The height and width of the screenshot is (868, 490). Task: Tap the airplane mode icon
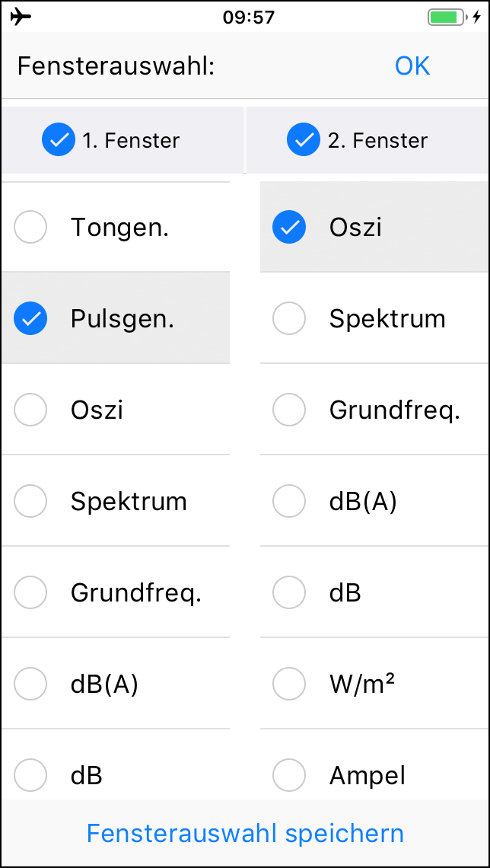pyautogui.click(x=21, y=17)
